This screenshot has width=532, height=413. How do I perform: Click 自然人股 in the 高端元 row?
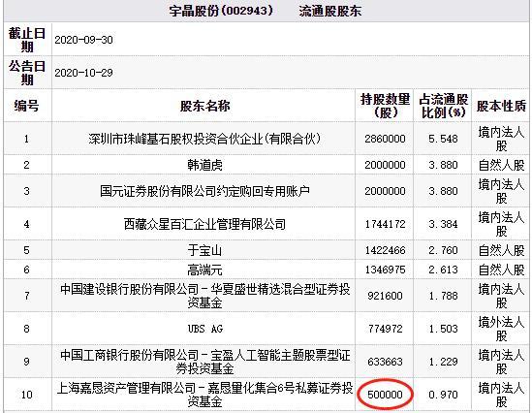501,270
